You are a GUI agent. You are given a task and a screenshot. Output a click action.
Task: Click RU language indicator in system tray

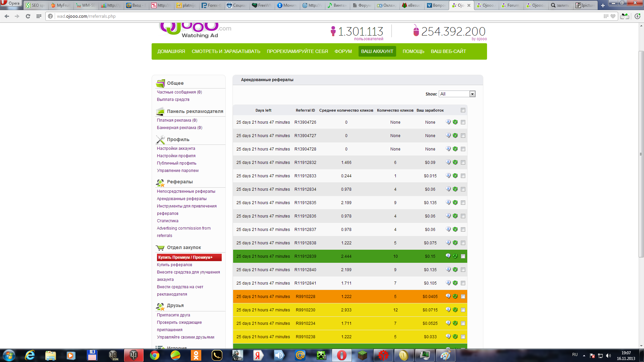click(575, 355)
